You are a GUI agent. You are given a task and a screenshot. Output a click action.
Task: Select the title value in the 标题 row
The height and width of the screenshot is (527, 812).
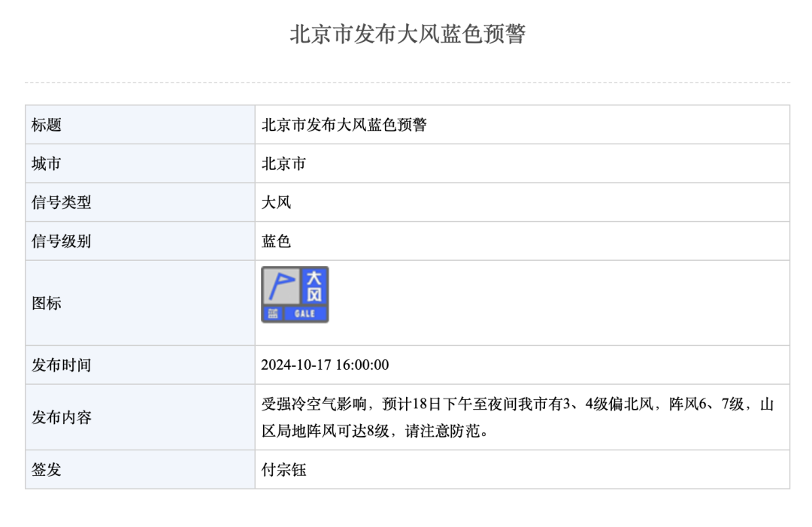344,125
